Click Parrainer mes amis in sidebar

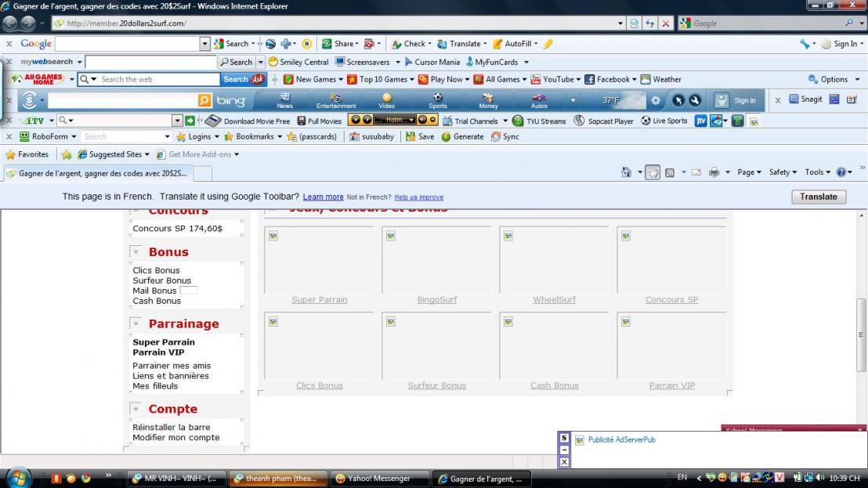click(x=172, y=366)
